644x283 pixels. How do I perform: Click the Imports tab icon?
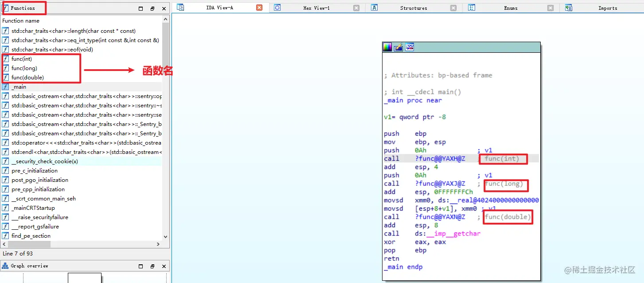pyautogui.click(x=569, y=8)
